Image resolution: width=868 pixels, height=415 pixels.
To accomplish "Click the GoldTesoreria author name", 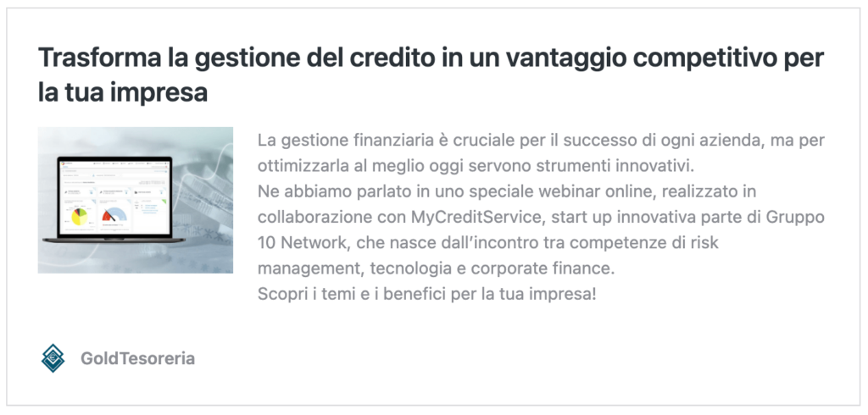I will click(137, 358).
